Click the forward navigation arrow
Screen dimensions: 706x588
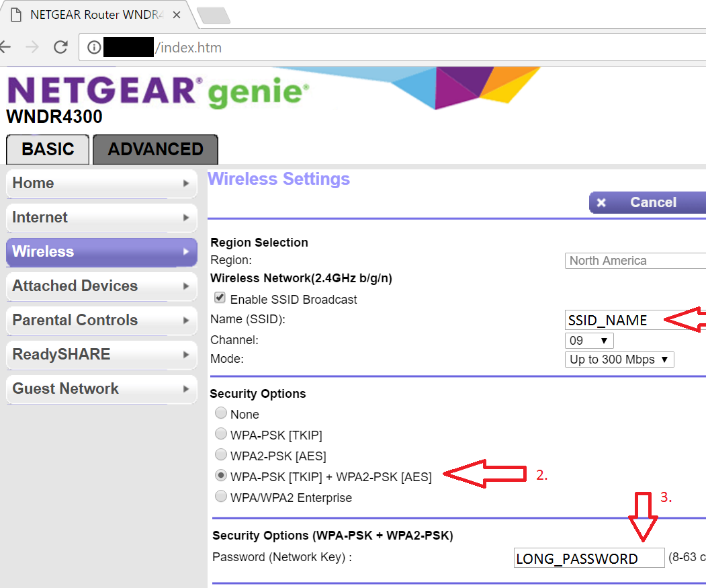click(x=32, y=47)
